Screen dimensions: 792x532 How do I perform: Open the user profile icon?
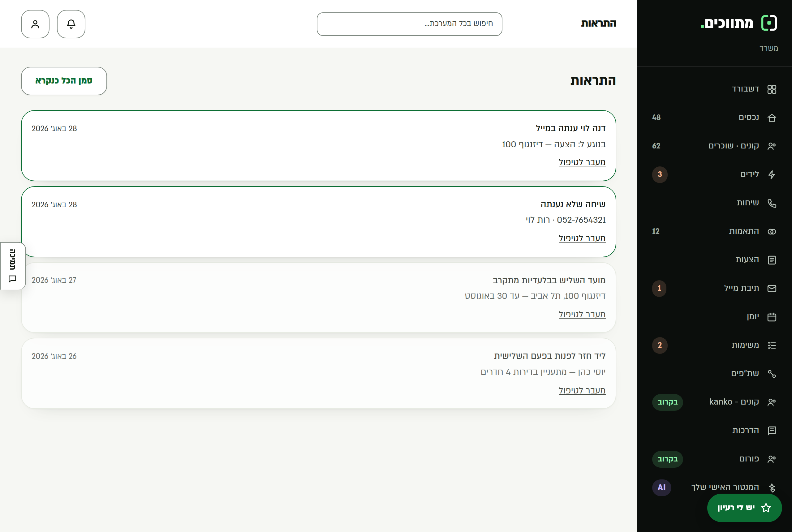pos(35,24)
